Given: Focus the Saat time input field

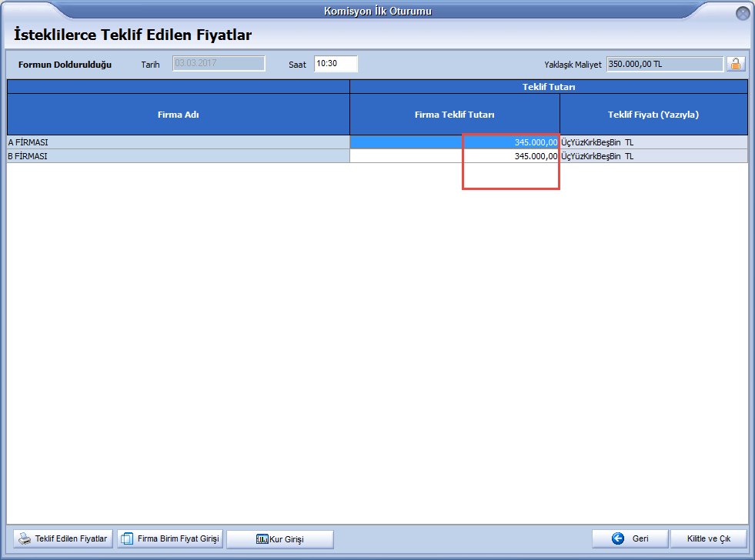Looking at the screenshot, I should [x=336, y=64].
